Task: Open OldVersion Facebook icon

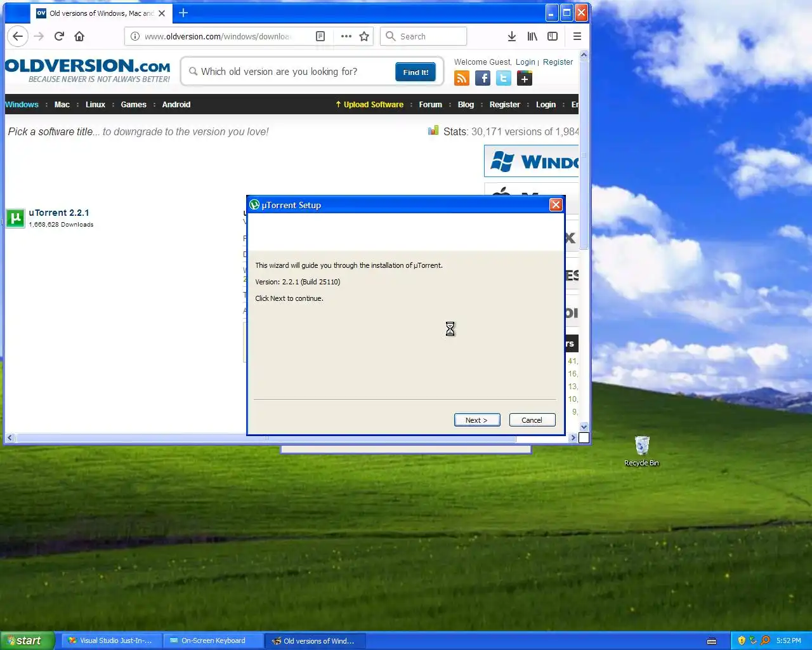Action: click(x=483, y=78)
